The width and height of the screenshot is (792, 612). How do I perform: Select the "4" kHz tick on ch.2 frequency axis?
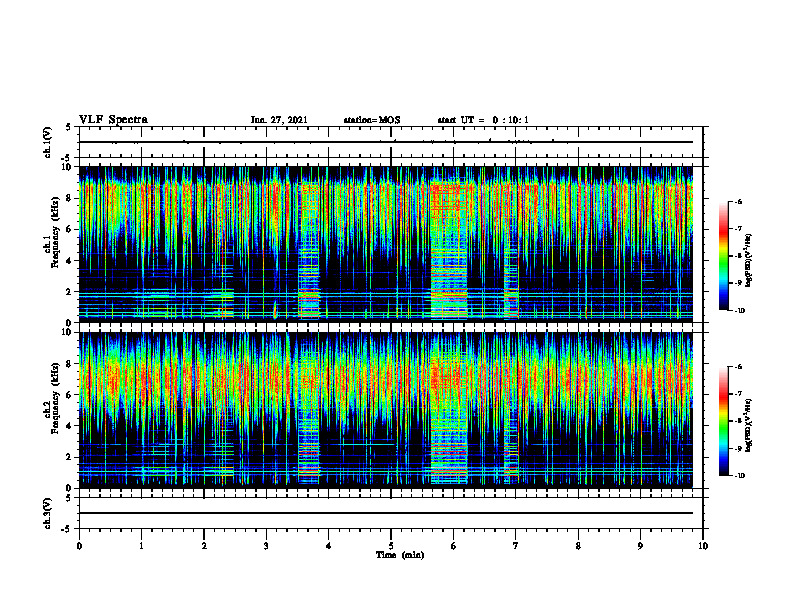[x=70, y=426]
